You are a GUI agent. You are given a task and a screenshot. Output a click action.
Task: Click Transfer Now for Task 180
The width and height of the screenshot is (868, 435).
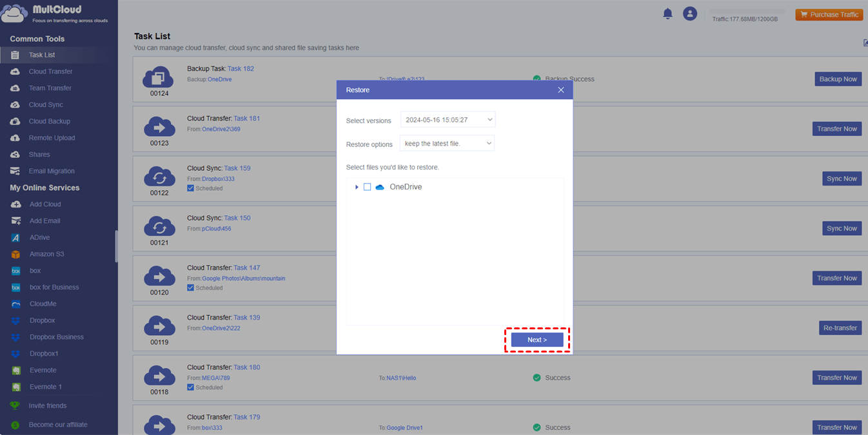(837, 378)
